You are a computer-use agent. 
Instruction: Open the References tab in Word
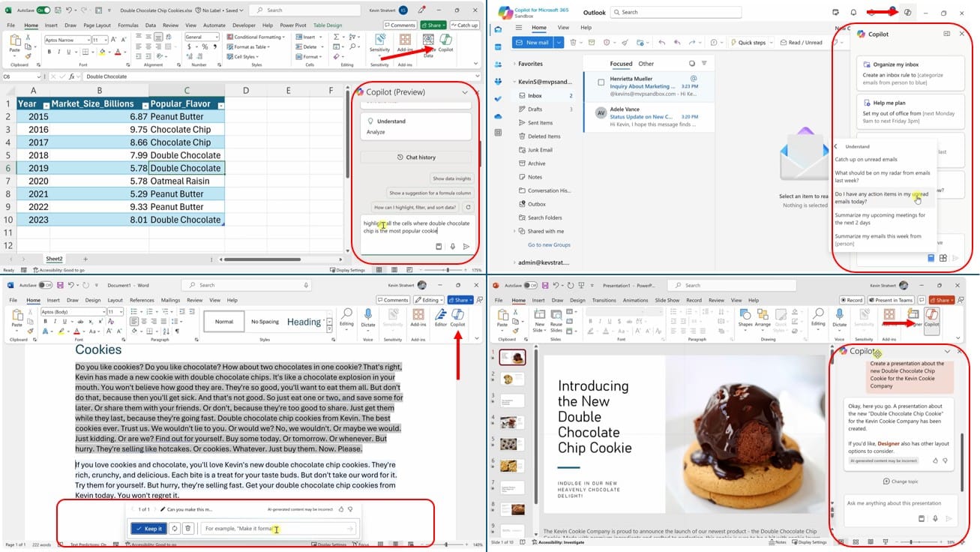pyautogui.click(x=142, y=300)
